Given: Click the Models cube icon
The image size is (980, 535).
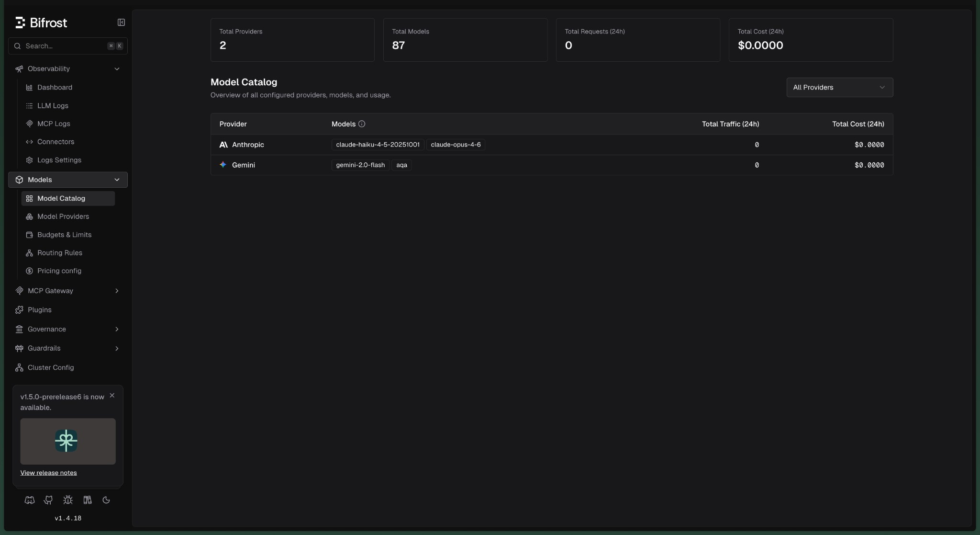Looking at the screenshot, I should (x=19, y=180).
